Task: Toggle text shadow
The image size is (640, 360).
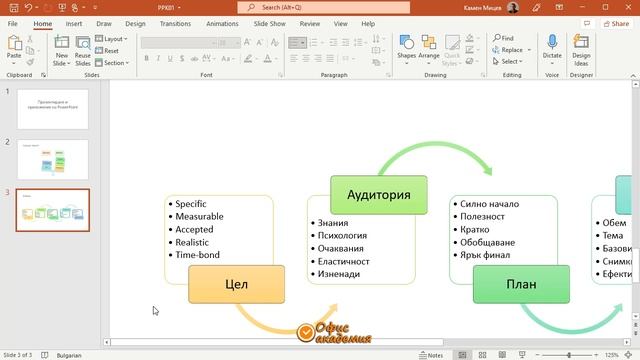Action: [182, 59]
